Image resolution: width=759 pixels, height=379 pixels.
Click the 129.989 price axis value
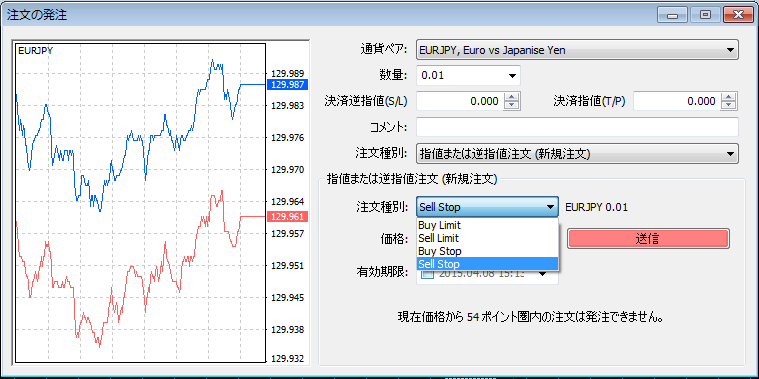coord(288,74)
